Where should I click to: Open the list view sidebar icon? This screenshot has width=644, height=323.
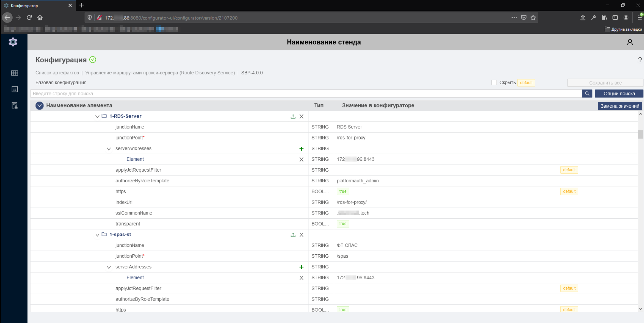click(x=14, y=89)
